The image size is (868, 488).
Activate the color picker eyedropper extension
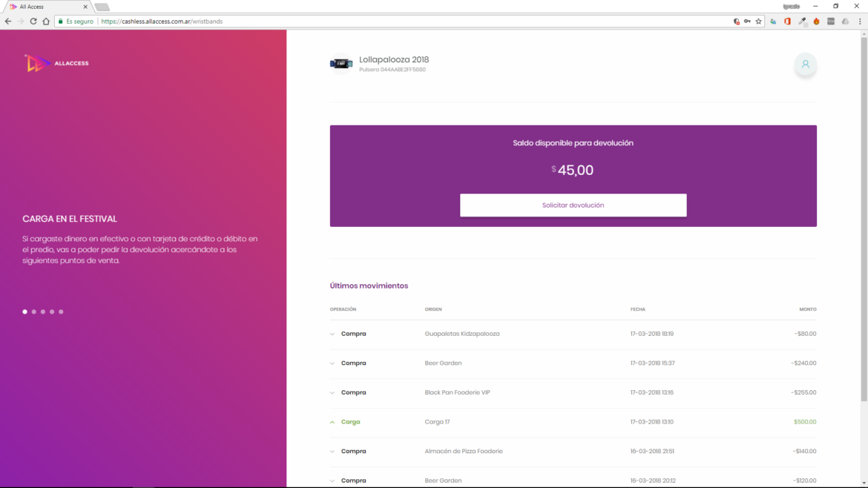pyautogui.click(x=802, y=22)
